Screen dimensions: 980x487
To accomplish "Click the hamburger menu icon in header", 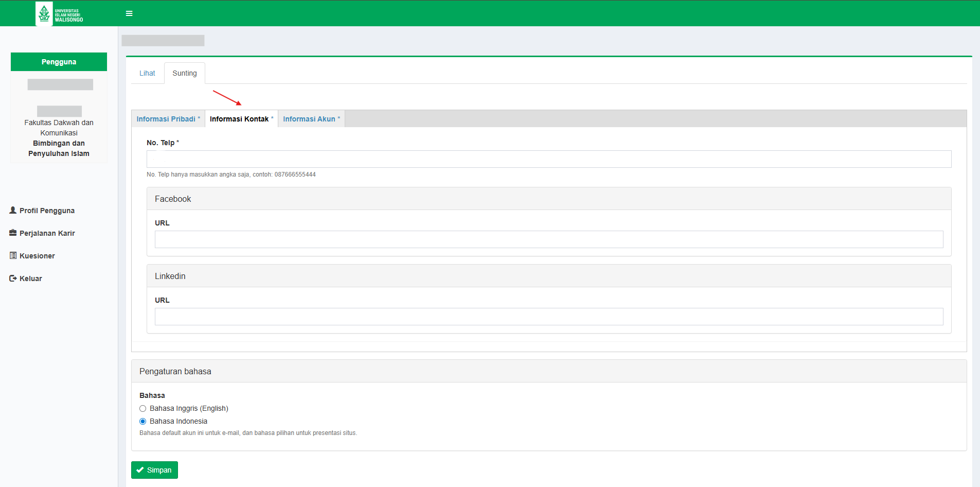I will tap(129, 13).
